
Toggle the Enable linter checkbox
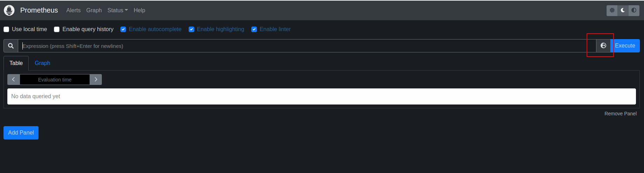click(254, 29)
